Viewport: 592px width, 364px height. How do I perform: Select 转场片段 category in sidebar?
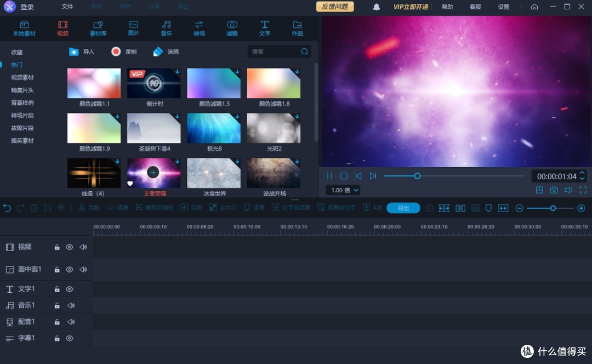(22, 115)
